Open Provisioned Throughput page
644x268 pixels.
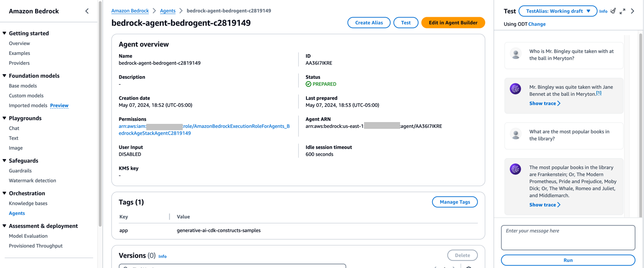[x=36, y=246]
